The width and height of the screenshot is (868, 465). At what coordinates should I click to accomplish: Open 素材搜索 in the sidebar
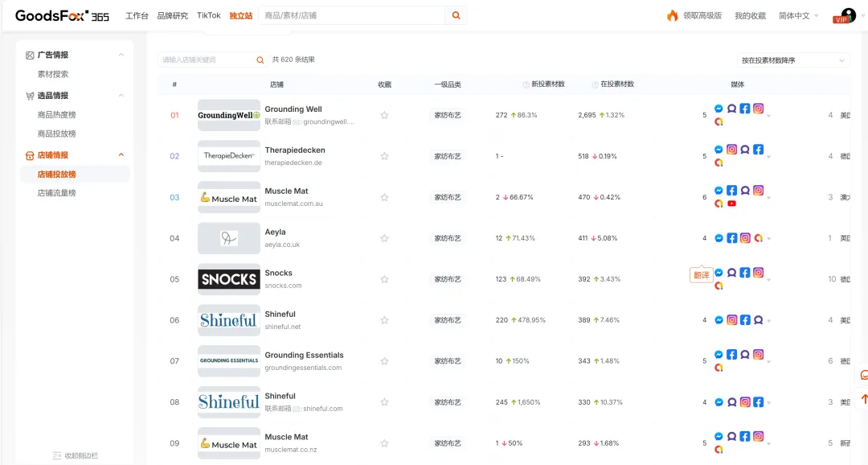53,74
